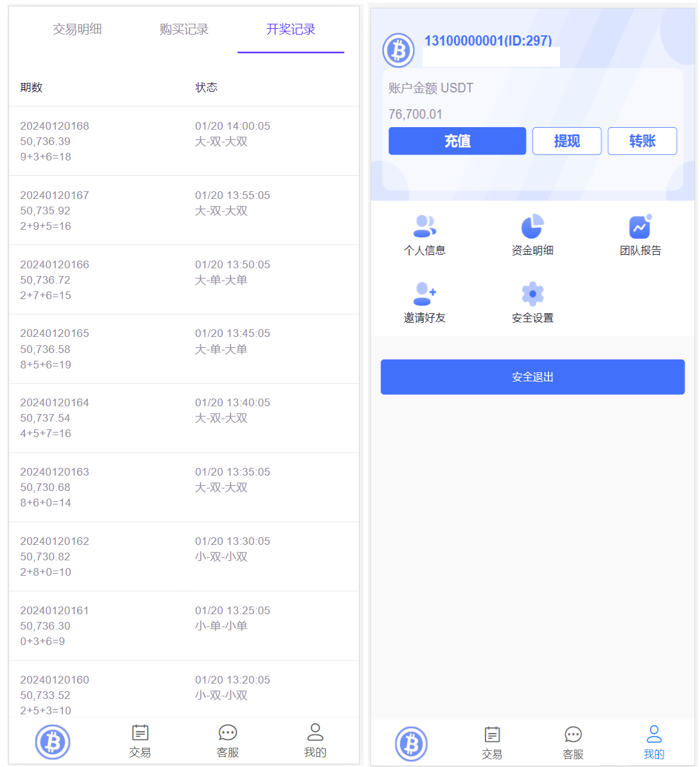Select the 开奖记录 tab
The image size is (700, 767).
coord(290,30)
